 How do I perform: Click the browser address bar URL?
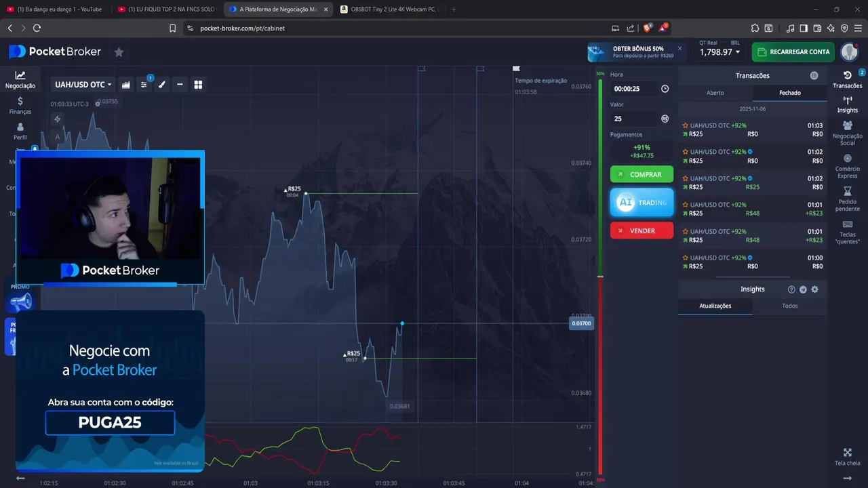pos(242,28)
